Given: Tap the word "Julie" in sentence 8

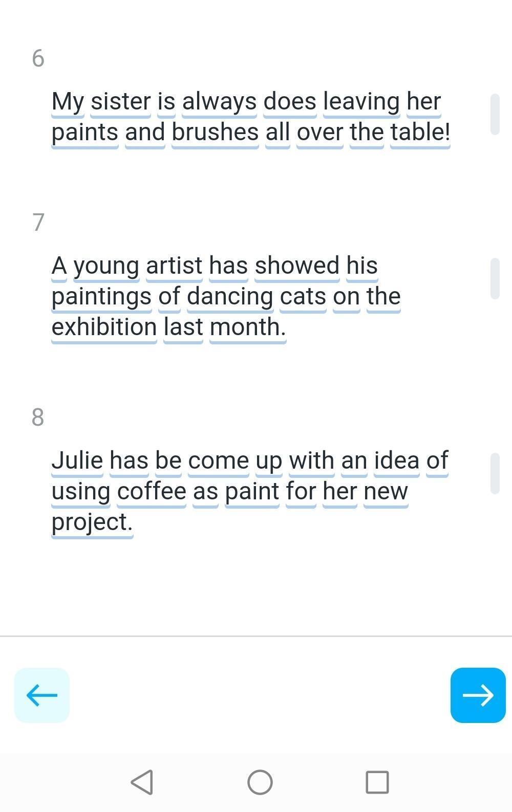Looking at the screenshot, I should pos(77,460).
